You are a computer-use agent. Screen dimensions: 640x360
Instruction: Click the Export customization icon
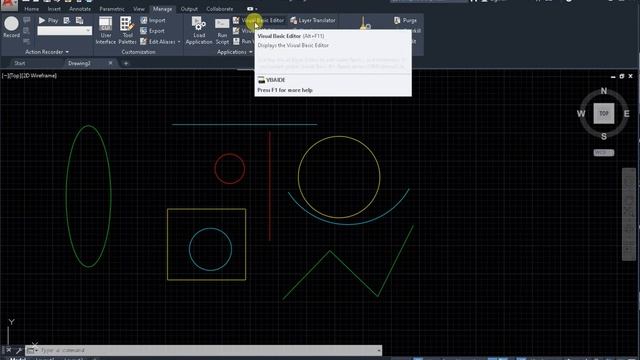144,31
